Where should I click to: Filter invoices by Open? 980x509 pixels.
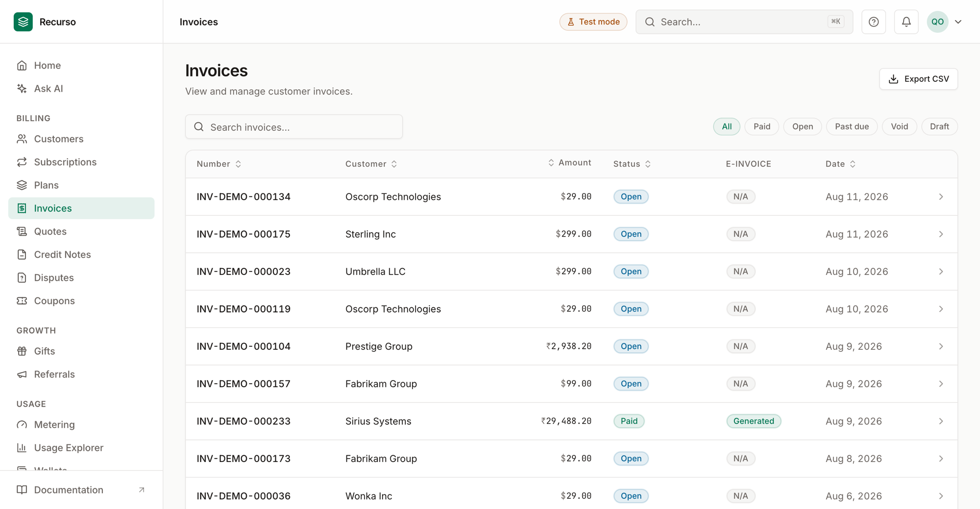point(803,126)
